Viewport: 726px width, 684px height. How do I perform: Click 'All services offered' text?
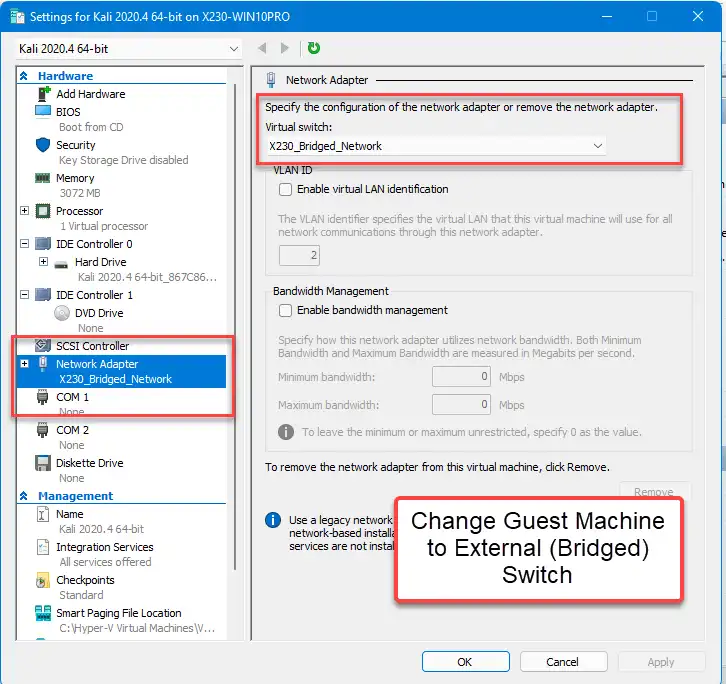coord(106,562)
